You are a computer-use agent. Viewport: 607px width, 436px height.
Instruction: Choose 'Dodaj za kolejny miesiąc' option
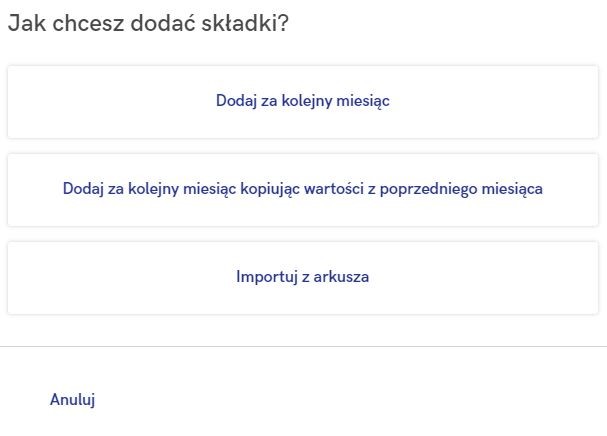303,102
